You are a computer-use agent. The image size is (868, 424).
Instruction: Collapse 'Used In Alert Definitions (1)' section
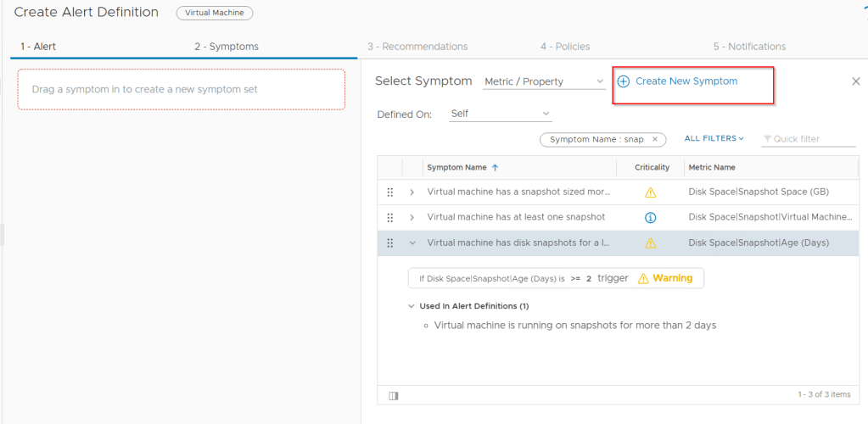coord(412,306)
